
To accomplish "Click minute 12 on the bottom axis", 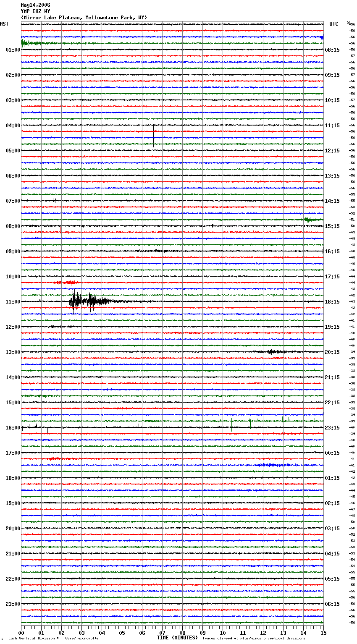I will coord(263,633).
